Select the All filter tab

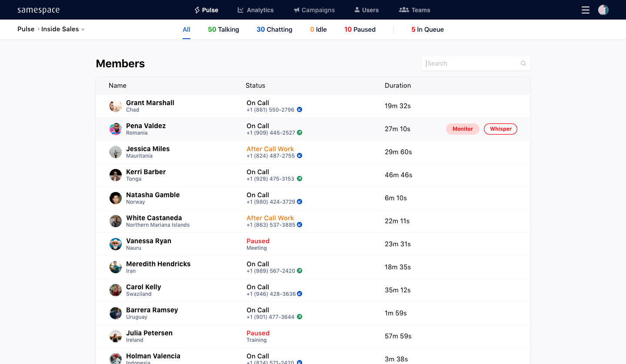coord(186,30)
